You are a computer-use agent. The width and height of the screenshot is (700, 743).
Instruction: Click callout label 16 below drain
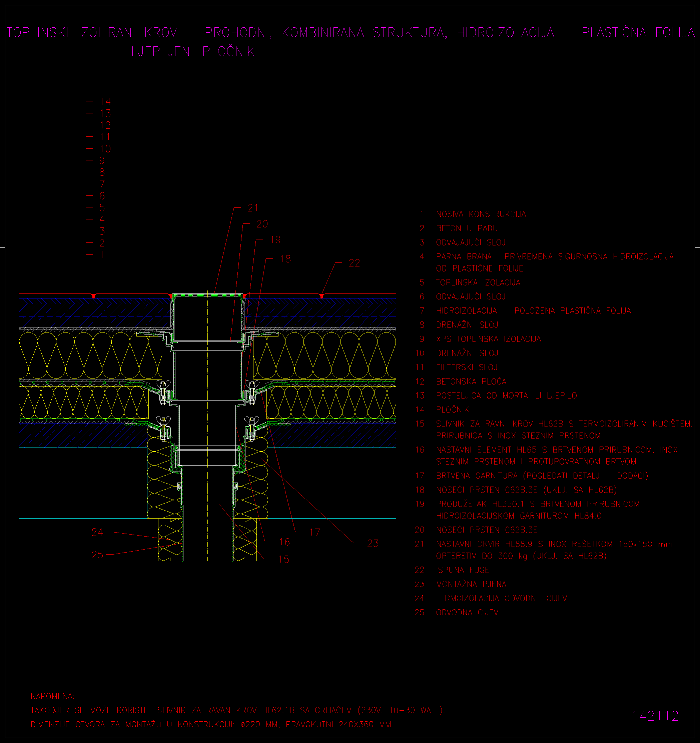(x=284, y=542)
